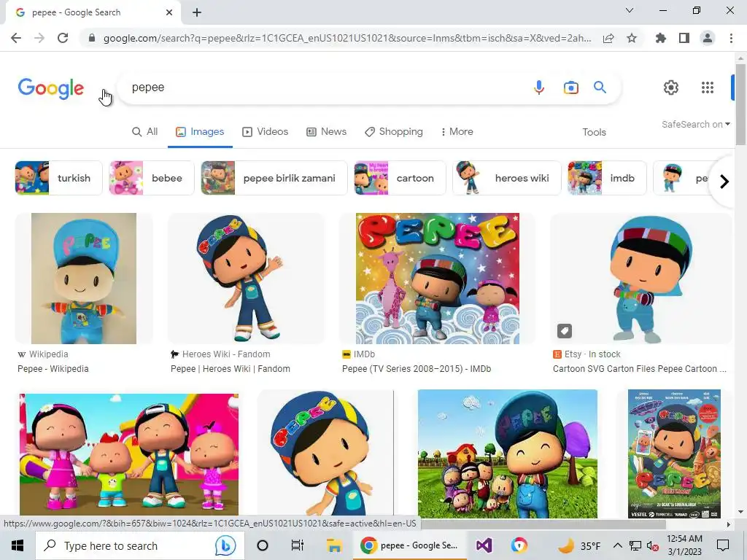Open Task View on taskbar
The image size is (747, 560).
298,545
